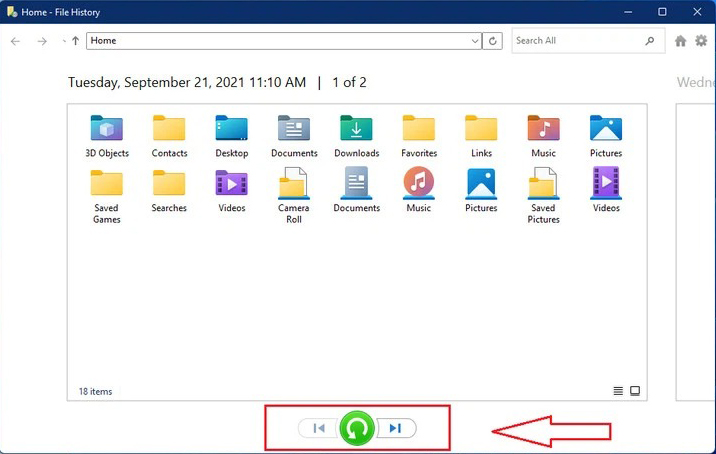716x454 pixels.
Task: Click the green Restore button
Action: click(x=357, y=428)
